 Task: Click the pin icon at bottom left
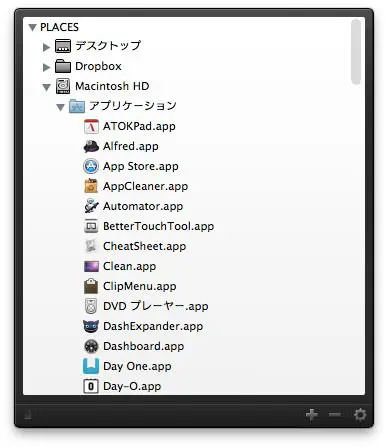pos(28,415)
